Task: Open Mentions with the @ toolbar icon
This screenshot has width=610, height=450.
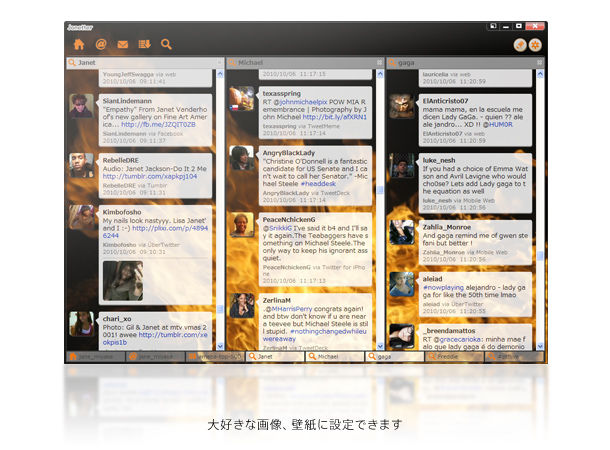Action: [x=101, y=44]
